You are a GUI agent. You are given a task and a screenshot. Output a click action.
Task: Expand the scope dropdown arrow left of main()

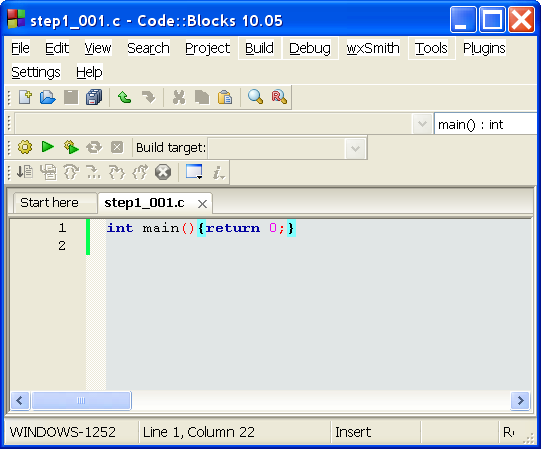(422, 124)
